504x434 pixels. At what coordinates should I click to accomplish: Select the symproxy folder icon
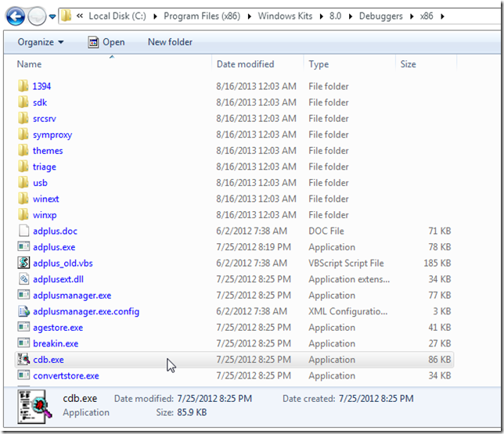click(x=23, y=134)
